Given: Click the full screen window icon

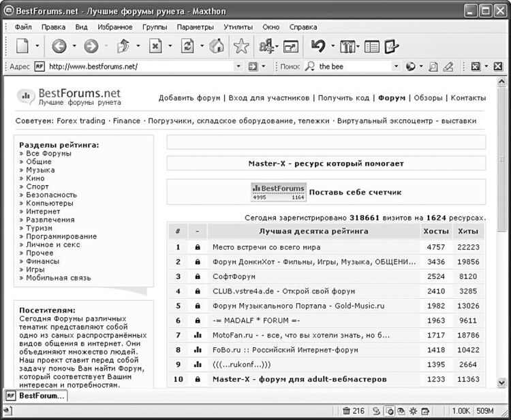Looking at the screenshot, I should click(x=291, y=46).
